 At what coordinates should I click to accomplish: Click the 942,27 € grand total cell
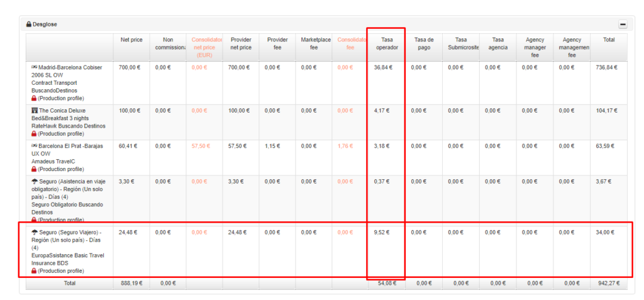point(607,284)
